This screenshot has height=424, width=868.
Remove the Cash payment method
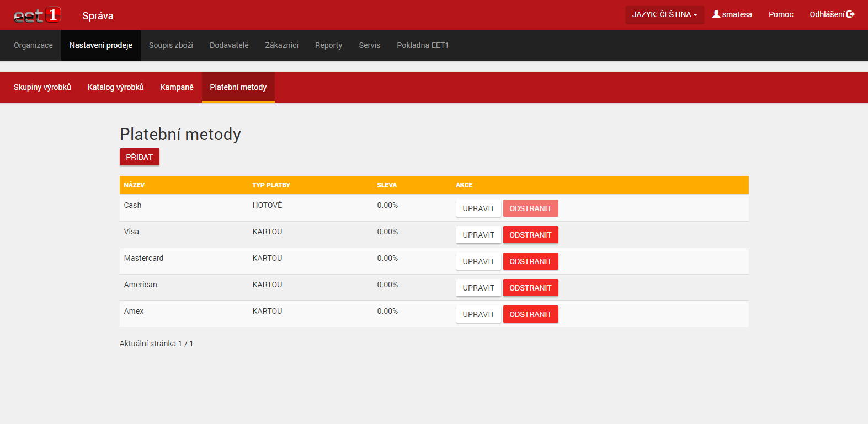(x=531, y=208)
